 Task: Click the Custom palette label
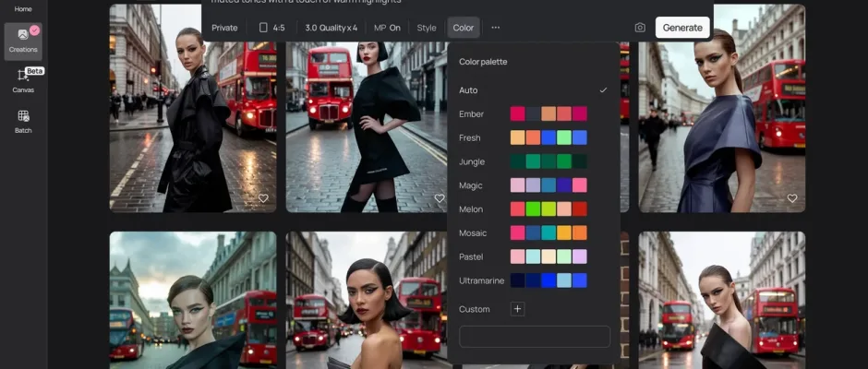click(x=475, y=309)
